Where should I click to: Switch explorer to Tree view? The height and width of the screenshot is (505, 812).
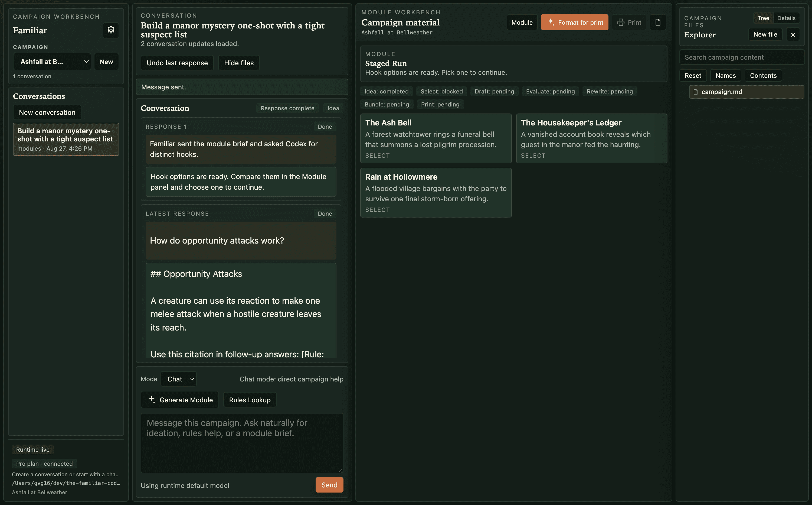click(x=763, y=18)
